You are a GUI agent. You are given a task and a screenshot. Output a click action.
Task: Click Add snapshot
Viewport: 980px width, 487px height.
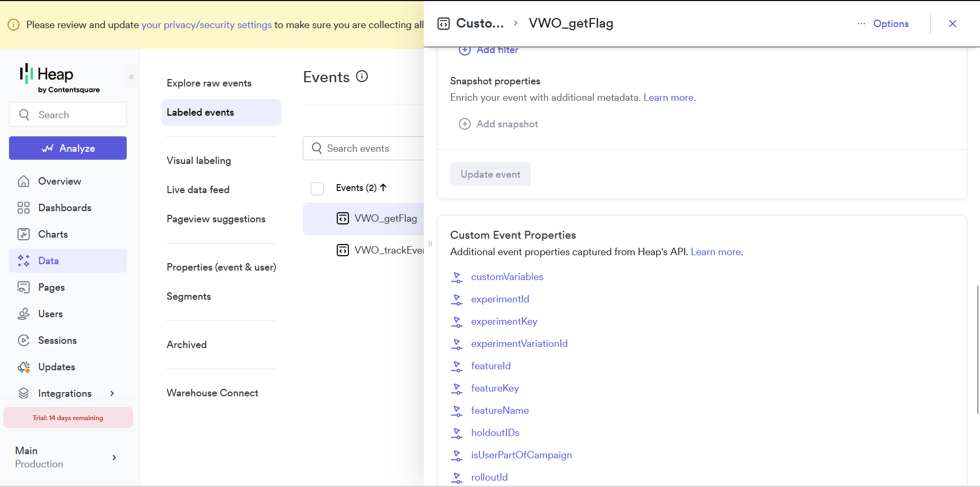[x=498, y=124]
